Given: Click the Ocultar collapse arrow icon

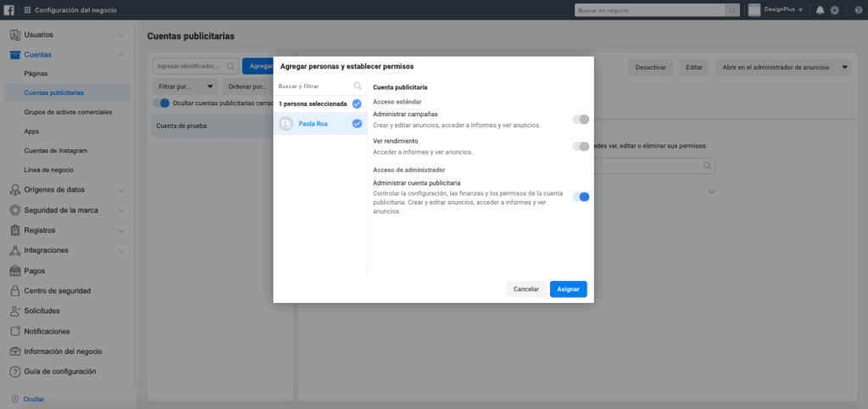Looking at the screenshot, I should point(15,399).
